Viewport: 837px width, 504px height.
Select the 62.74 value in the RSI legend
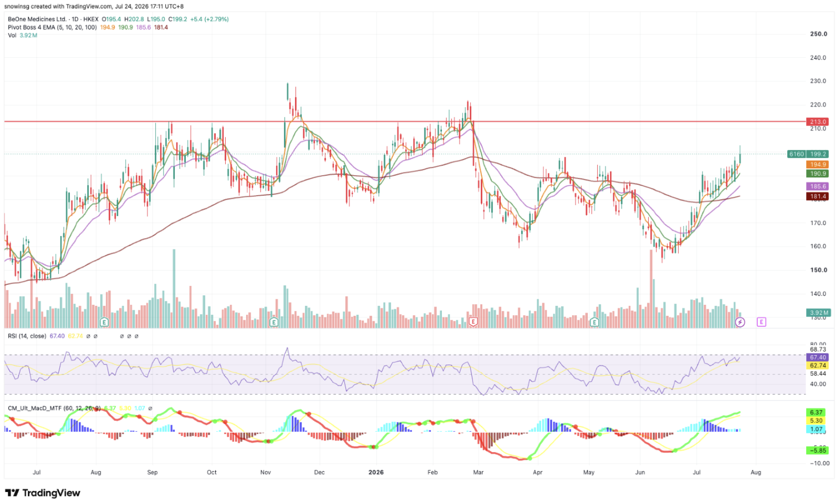click(x=76, y=336)
